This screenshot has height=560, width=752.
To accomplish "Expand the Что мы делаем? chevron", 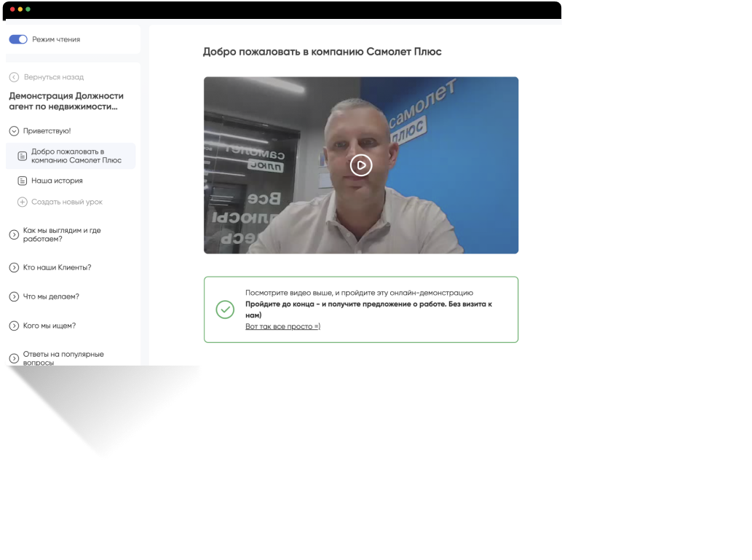I will click(x=14, y=297).
